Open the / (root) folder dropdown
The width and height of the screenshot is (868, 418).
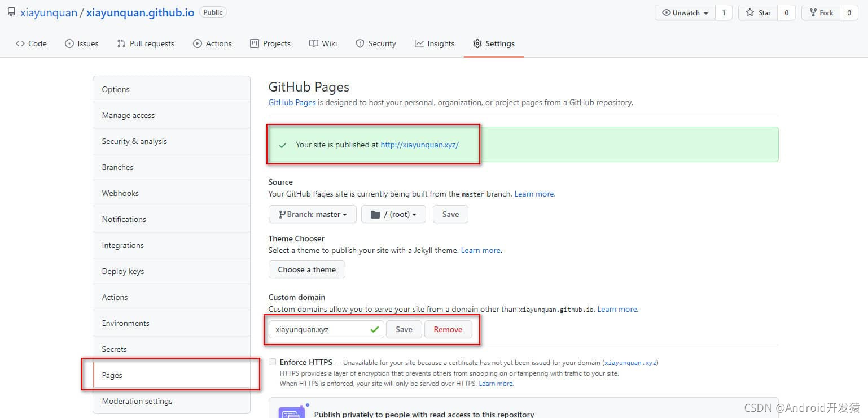coord(393,214)
